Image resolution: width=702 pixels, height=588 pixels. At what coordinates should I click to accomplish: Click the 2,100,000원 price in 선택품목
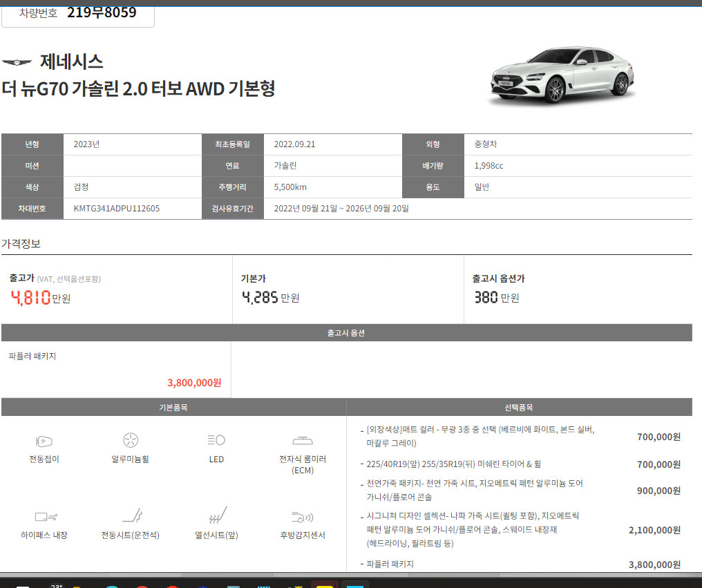(x=654, y=530)
